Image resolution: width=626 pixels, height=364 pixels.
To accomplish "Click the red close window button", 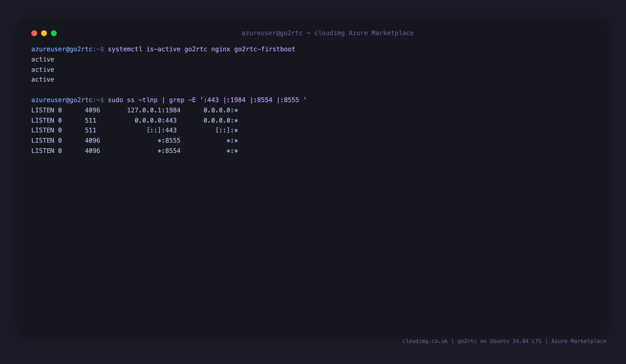I will pos(34,33).
